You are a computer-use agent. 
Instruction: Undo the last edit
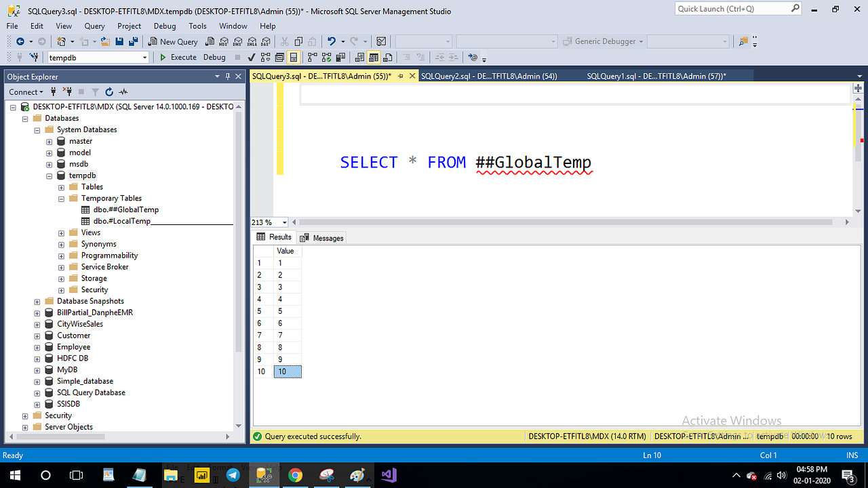click(332, 41)
